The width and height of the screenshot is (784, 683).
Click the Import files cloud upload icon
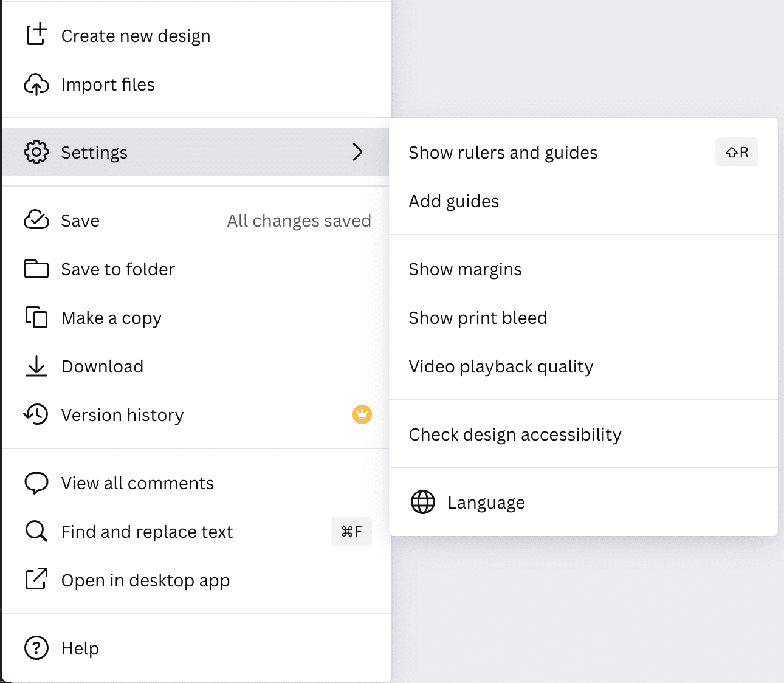point(36,84)
